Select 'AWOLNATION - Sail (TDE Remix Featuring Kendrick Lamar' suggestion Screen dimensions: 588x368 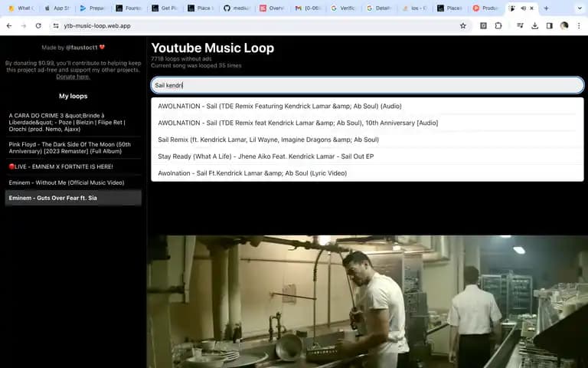367,107
